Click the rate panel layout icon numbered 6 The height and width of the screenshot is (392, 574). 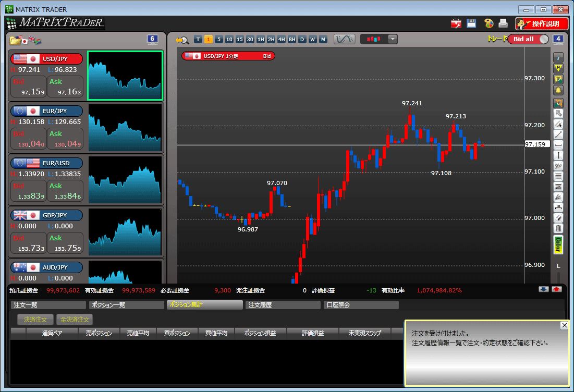(x=152, y=39)
